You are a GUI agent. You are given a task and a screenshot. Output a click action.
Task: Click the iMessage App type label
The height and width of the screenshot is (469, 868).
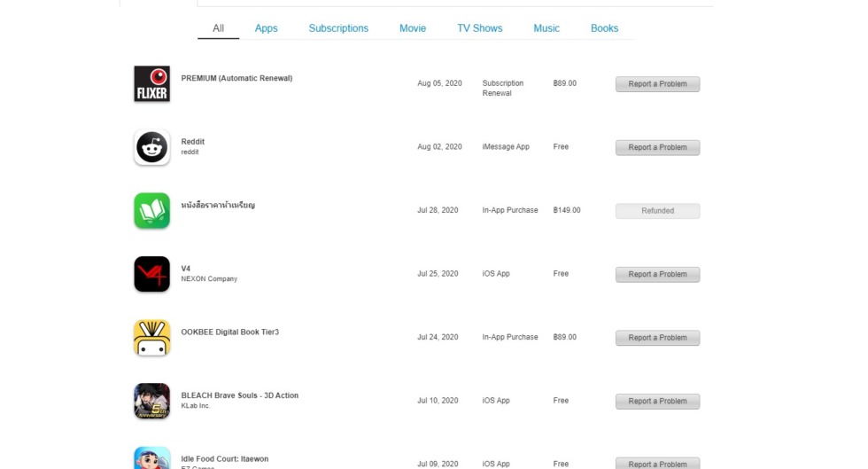[506, 147]
